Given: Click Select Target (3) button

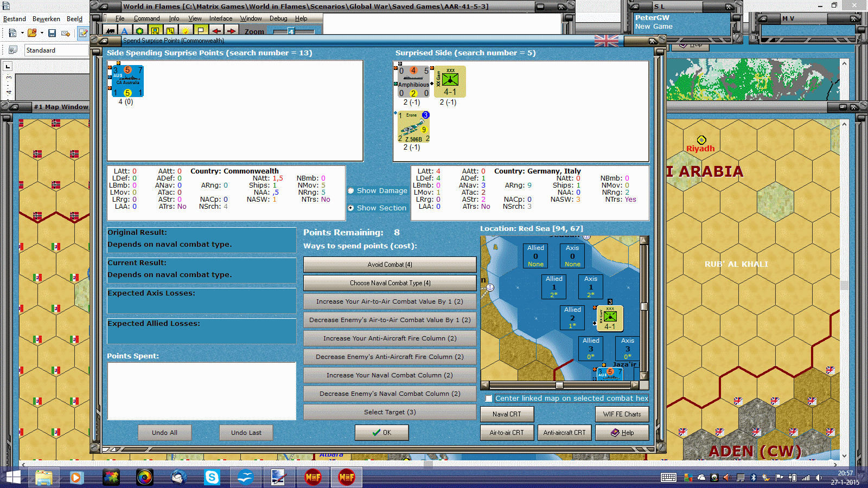Looking at the screenshot, I should (390, 412).
